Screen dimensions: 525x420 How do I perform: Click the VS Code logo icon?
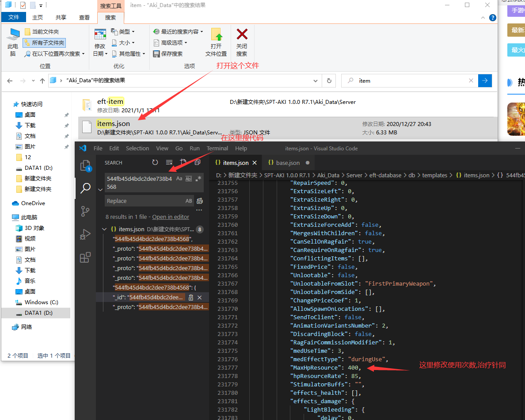point(83,149)
